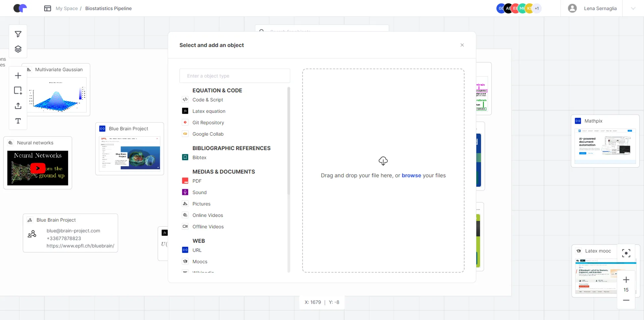Play the Neural networks video thumbnail

click(x=38, y=168)
